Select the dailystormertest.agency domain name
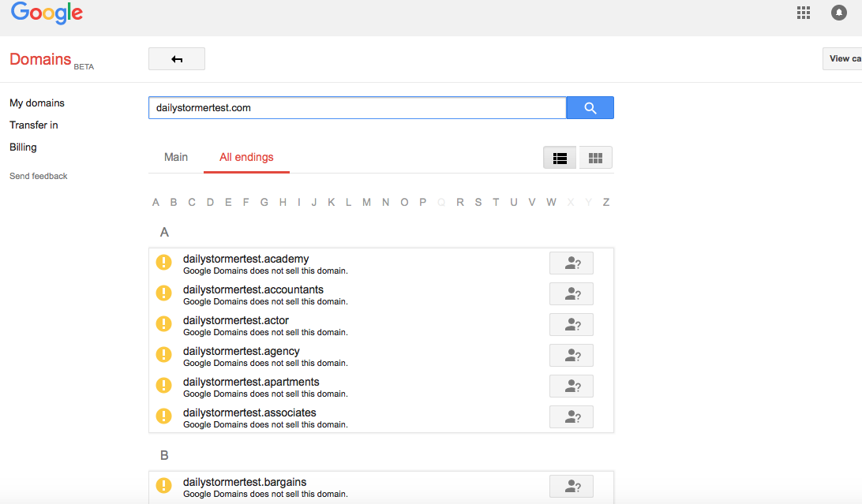The image size is (862, 504). click(242, 351)
